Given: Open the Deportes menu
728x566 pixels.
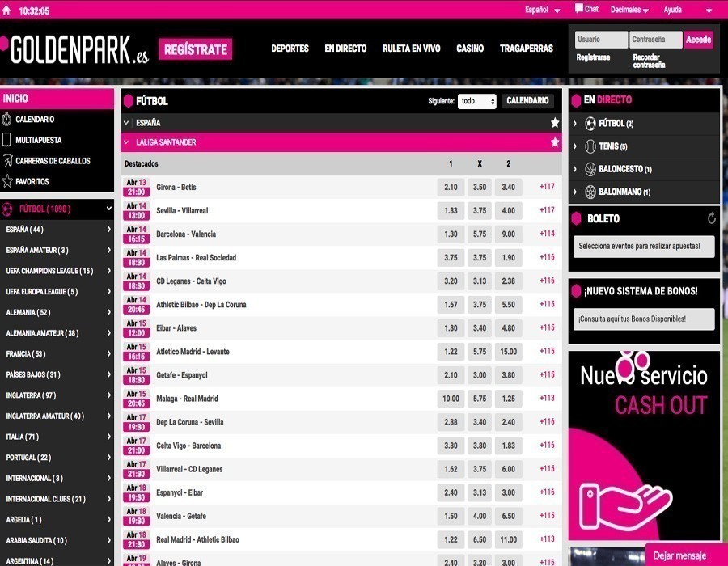Looking at the screenshot, I should click(x=290, y=49).
